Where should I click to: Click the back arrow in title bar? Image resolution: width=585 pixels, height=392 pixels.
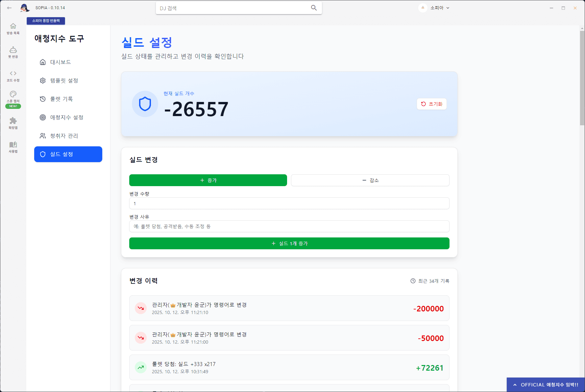coord(9,8)
